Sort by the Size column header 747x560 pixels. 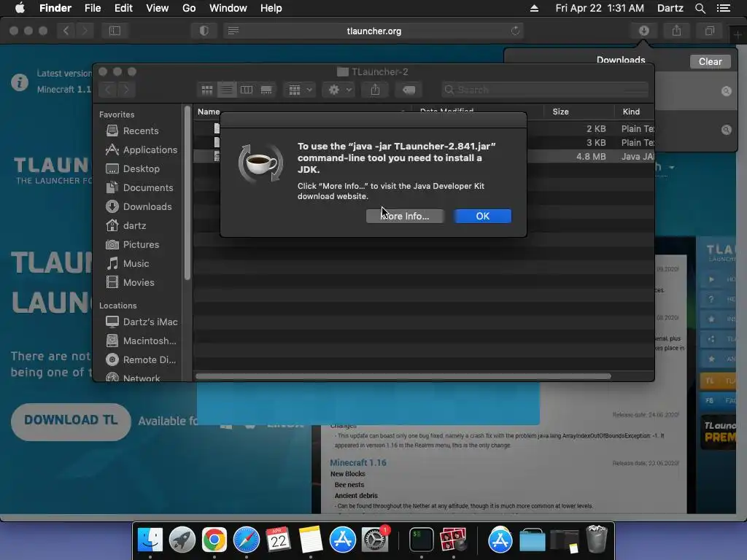pos(561,112)
